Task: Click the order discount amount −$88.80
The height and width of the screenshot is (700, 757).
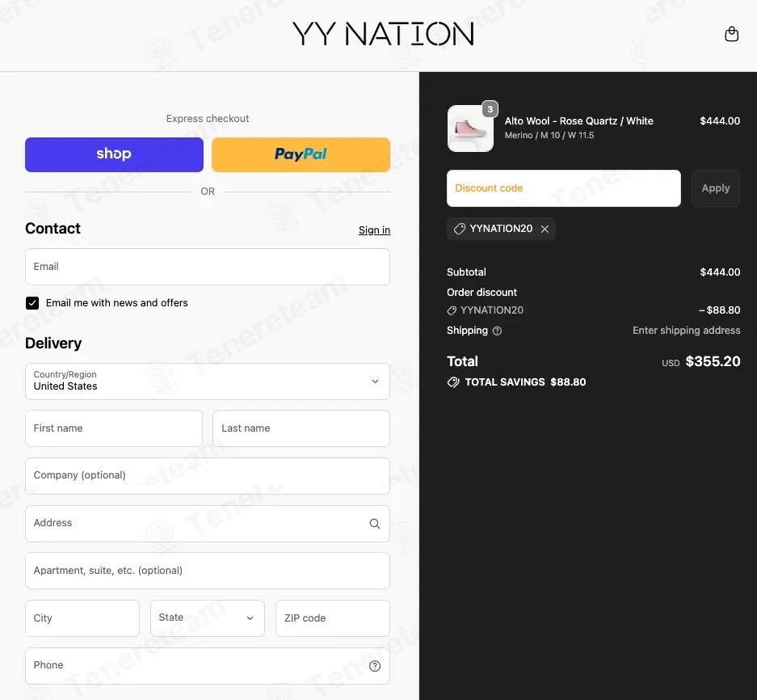Action: click(x=719, y=310)
